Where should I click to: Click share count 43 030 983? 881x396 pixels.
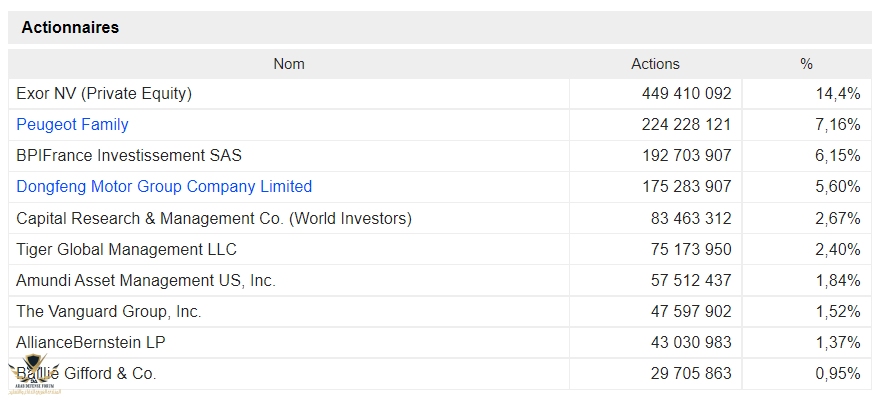(x=691, y=342)
